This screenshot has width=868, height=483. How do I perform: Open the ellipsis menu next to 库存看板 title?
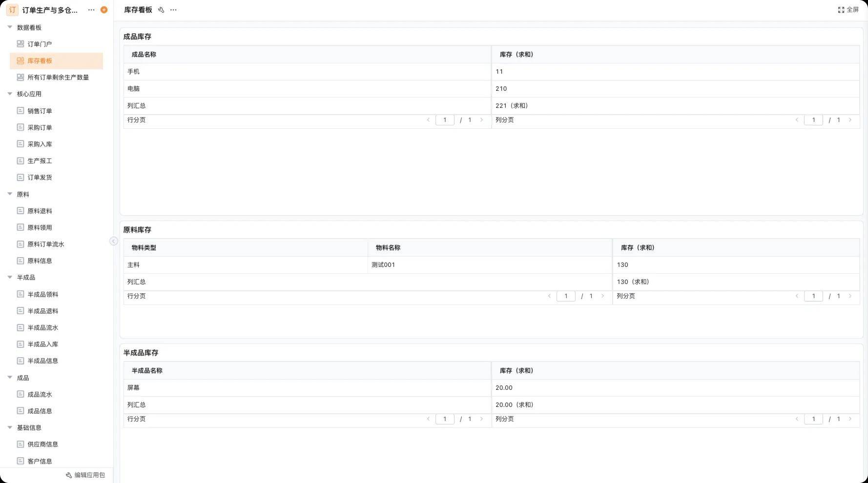[x=173, y=10]
